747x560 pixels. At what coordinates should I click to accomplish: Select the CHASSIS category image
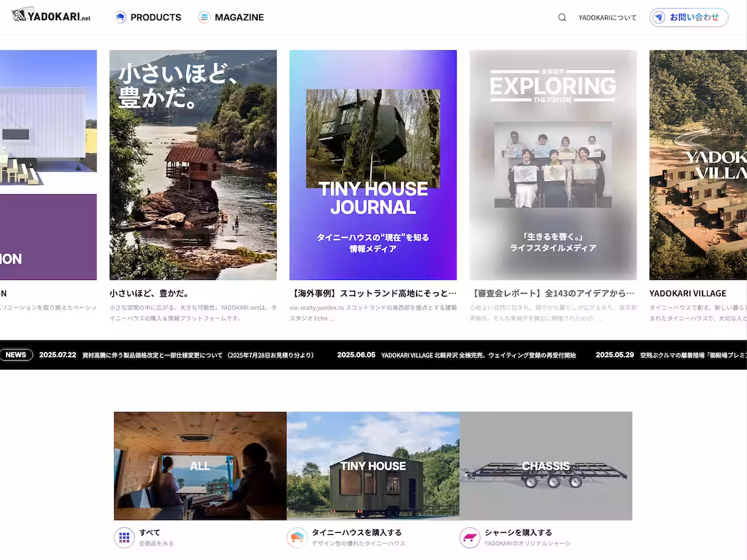click(546, 466)
